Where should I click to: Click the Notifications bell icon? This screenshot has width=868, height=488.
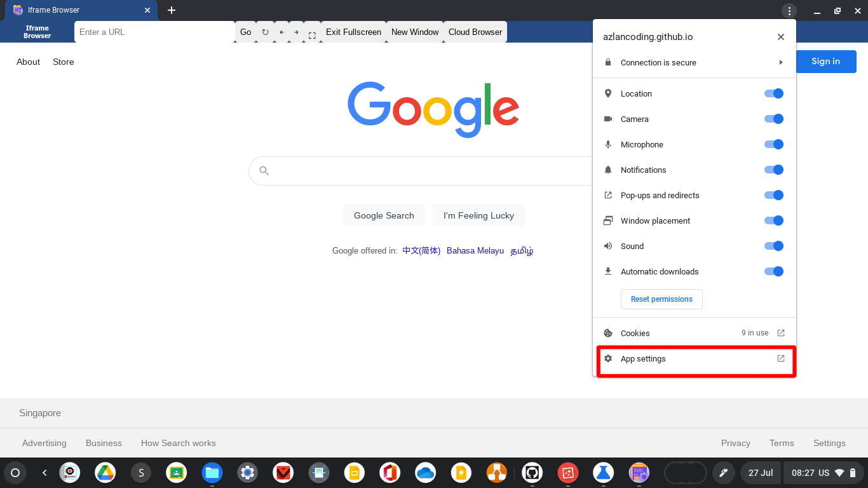point(608,170)
